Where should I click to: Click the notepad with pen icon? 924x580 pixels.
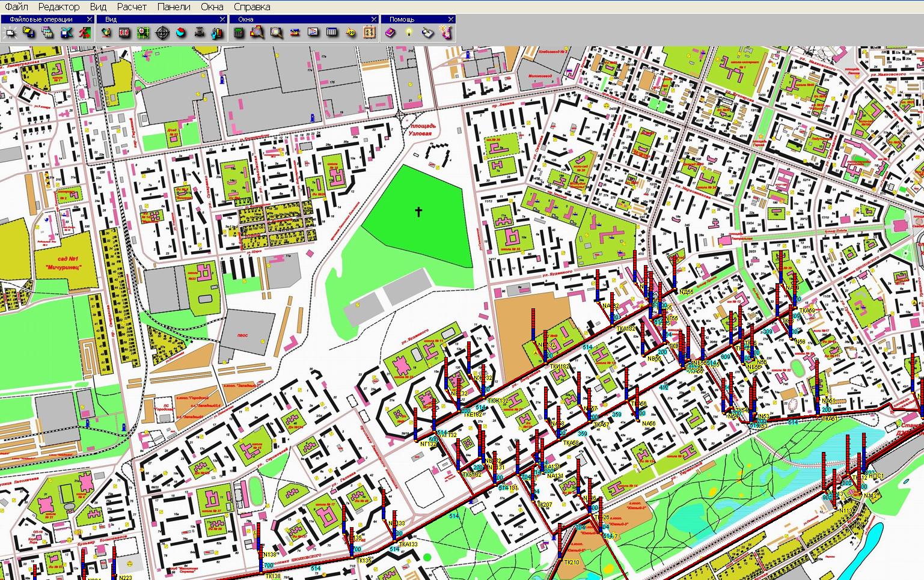[x=427, y=32]
